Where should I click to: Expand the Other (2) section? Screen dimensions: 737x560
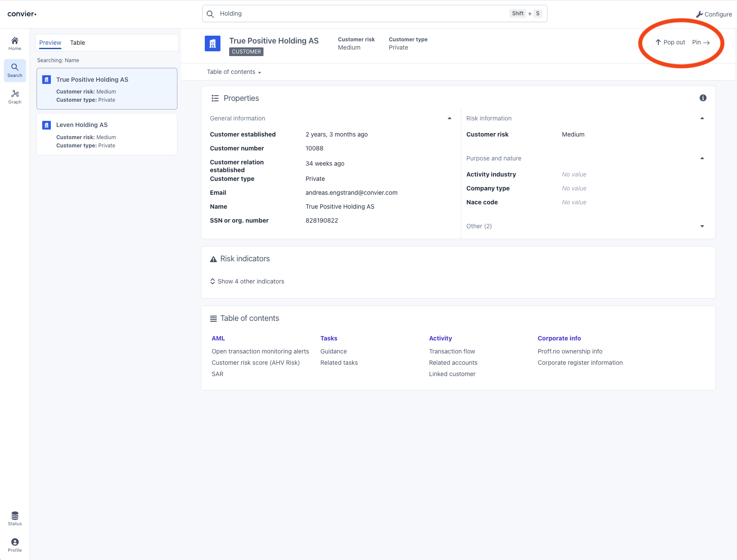[x=702, y=226]
